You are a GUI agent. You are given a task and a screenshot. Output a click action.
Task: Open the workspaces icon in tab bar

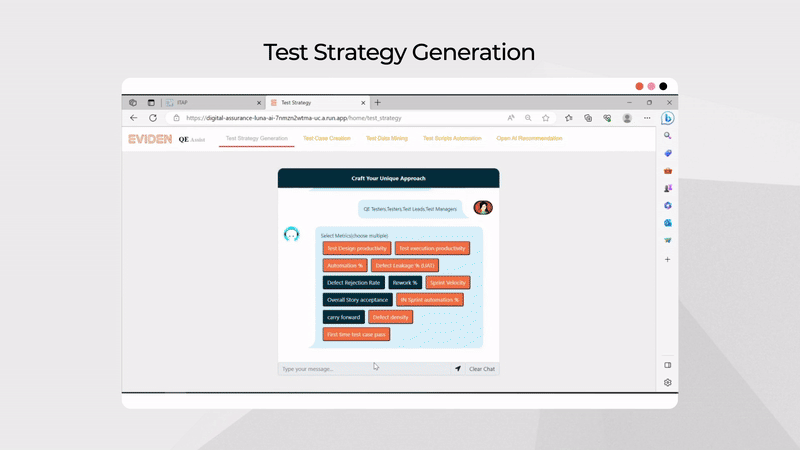(133, 103)
